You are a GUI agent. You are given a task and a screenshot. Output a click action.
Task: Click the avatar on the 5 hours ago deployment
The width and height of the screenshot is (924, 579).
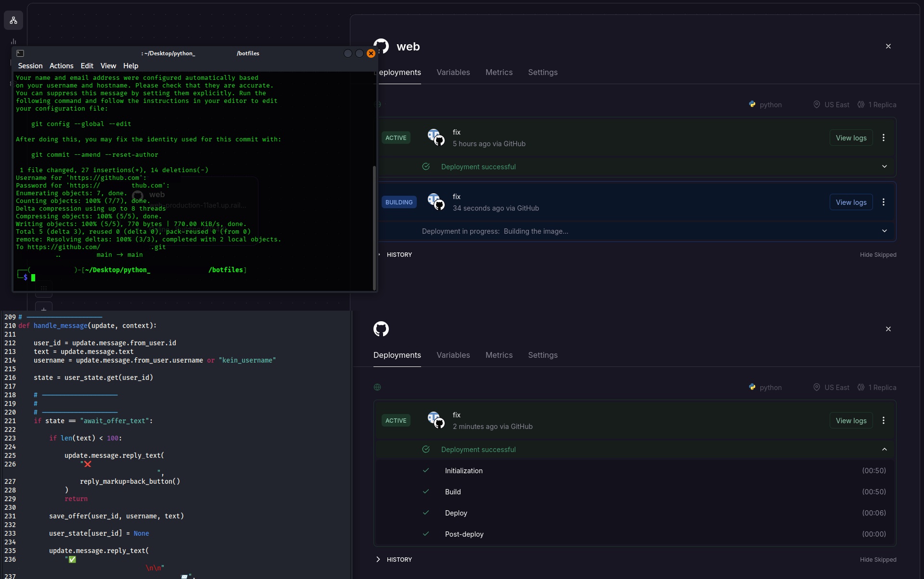(436, 137)
